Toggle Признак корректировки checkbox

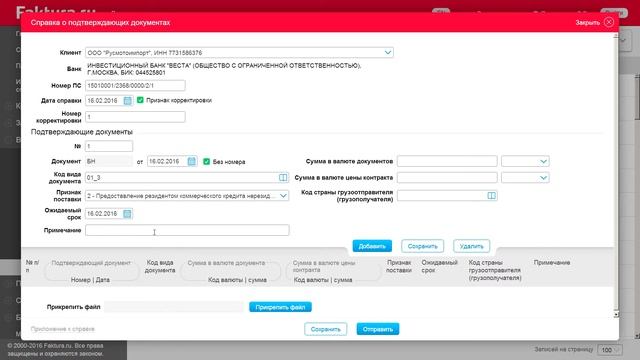pos(140,100)
